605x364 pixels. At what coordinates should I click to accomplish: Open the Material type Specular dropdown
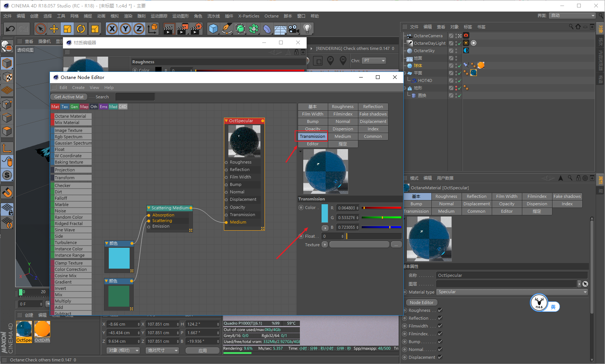tap(513, 292)
